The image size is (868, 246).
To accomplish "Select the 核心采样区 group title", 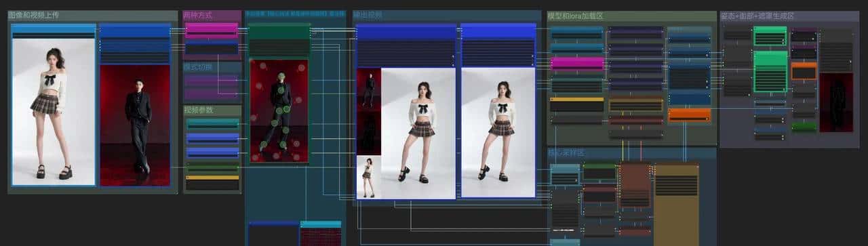I will (x=566, y=152).
